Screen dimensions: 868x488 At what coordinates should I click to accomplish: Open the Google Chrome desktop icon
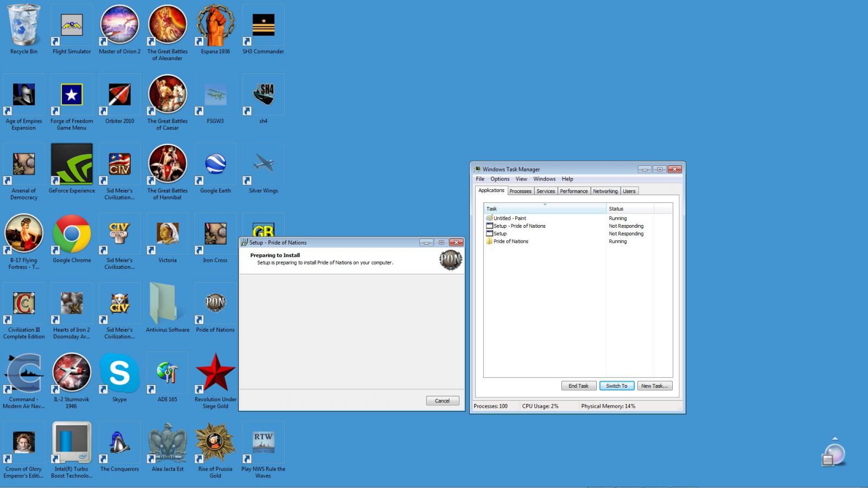(72, 235)
